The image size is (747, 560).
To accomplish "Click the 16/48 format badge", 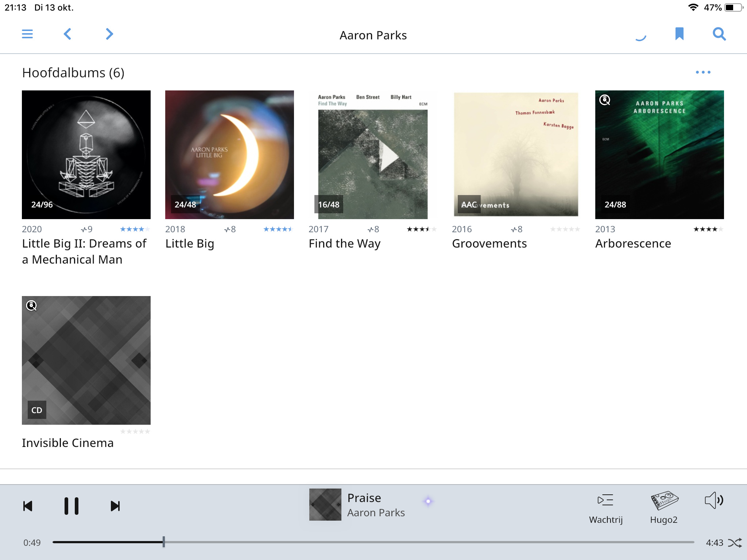I will (329, 205).
